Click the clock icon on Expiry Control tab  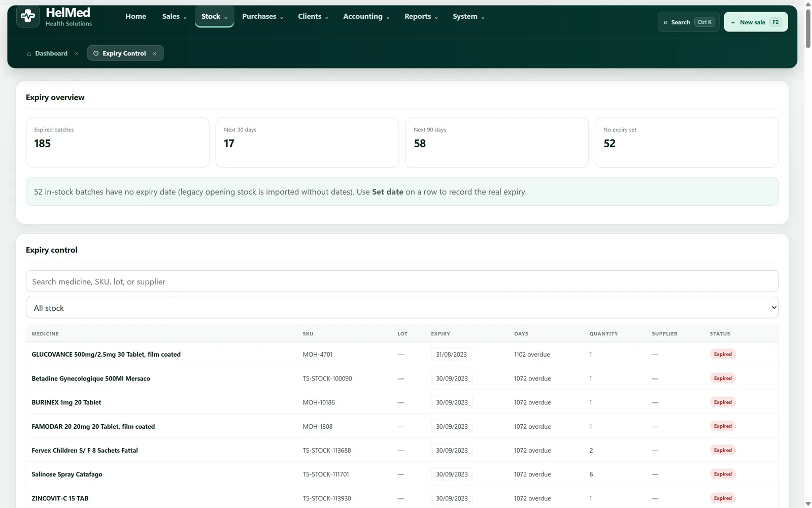96,53
